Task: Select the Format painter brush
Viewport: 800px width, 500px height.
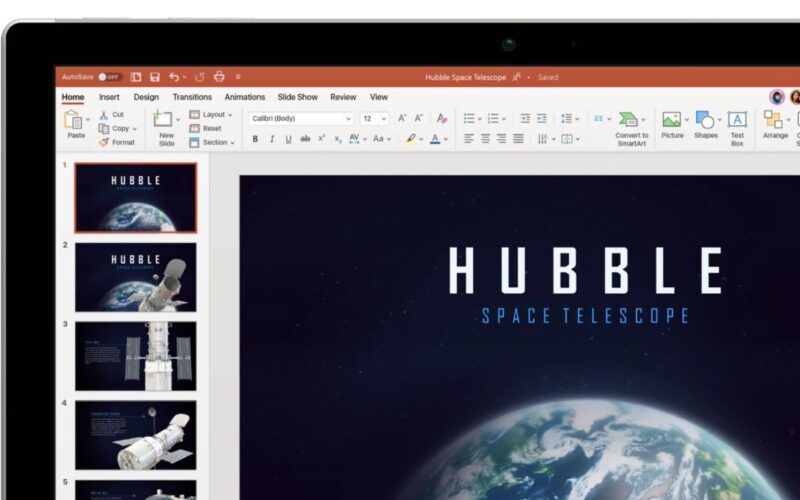Action: click(x=104, y=142)
